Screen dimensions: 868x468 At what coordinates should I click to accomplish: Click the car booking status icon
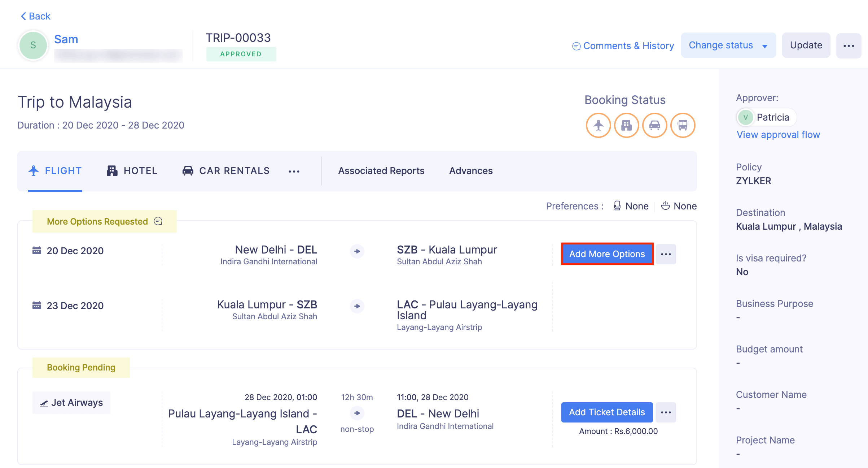click(654, 125)
